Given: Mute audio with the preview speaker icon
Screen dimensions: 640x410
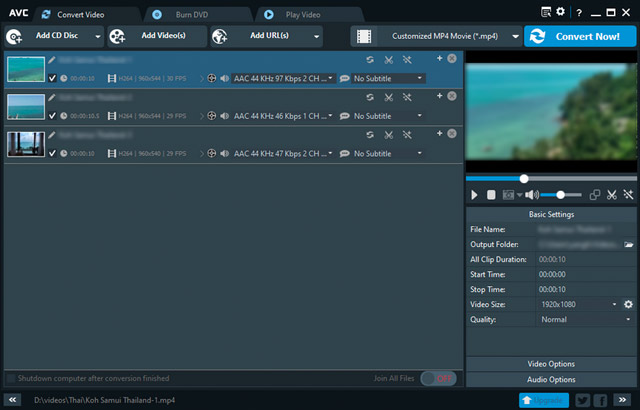Looking at the screenshot, I should click(x=531, y=195).
